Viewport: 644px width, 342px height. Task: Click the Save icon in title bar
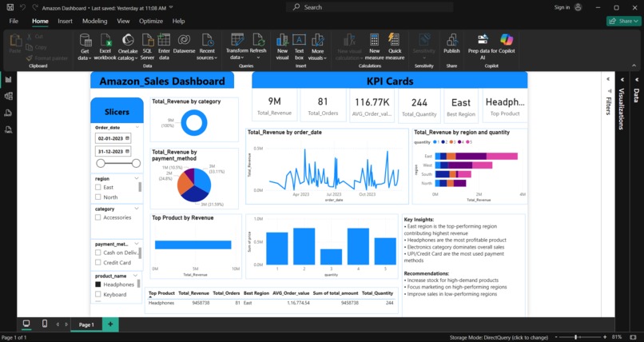coord(10,7)
